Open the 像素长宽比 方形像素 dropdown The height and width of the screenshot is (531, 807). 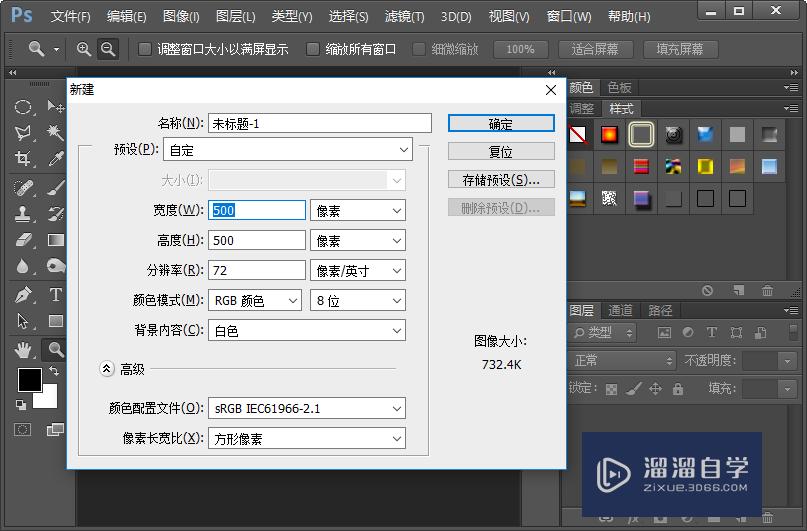[x=307, y=438]
